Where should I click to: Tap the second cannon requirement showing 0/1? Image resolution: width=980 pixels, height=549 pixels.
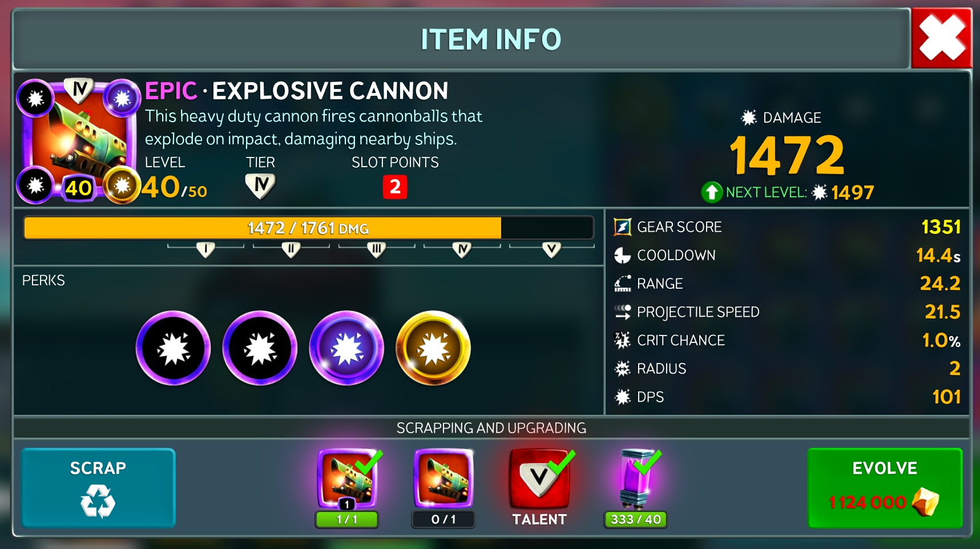point(443,478)
